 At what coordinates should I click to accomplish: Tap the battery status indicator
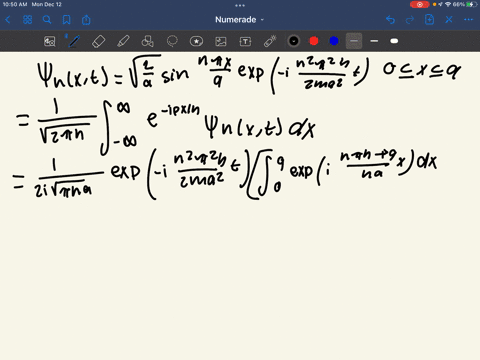pos(471,4)
